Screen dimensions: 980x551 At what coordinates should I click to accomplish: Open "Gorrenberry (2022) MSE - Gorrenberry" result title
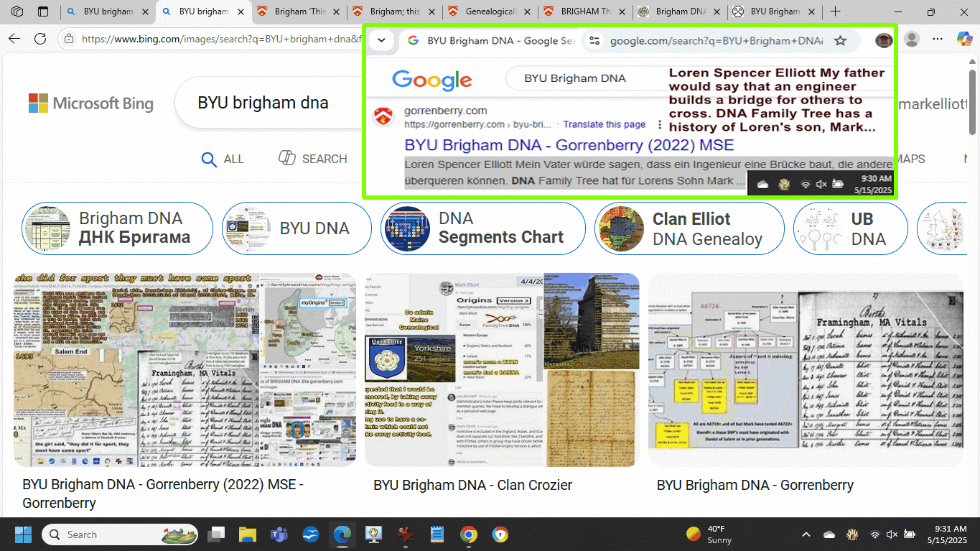tap(163, 494)
